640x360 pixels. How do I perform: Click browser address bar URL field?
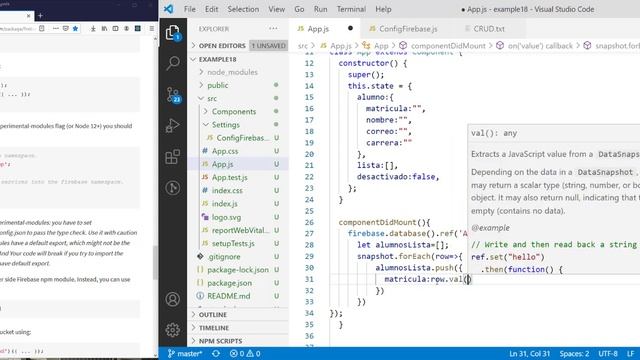tap(17, 29)
